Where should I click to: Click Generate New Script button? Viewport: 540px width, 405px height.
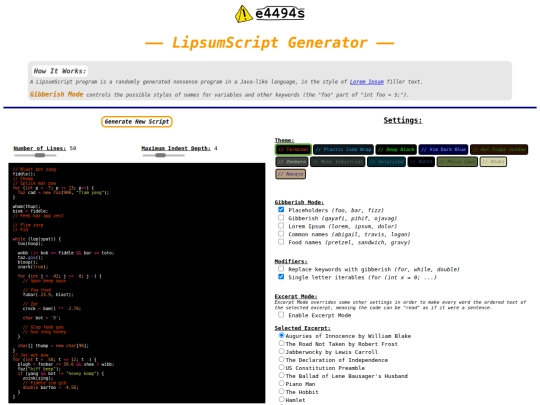[137, 122]
